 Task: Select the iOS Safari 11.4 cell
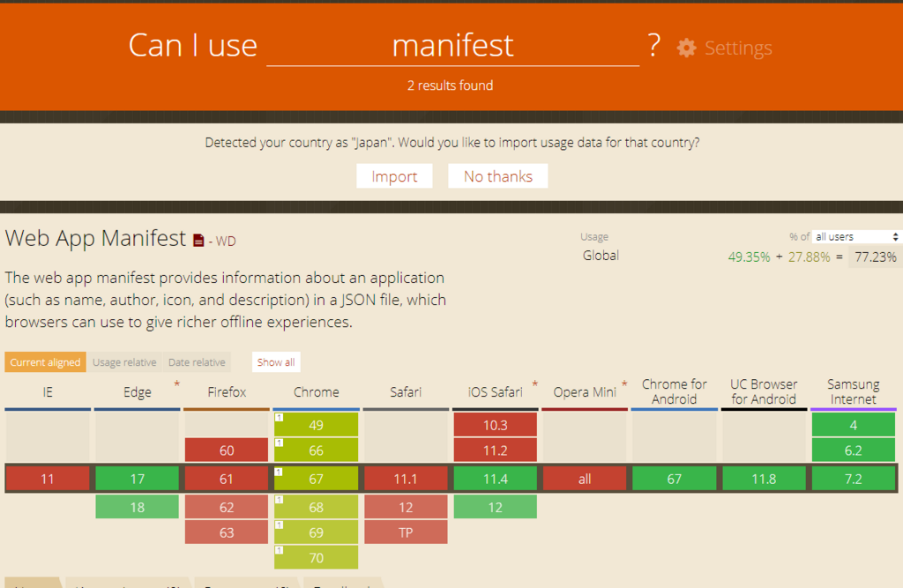coord(496,479)
